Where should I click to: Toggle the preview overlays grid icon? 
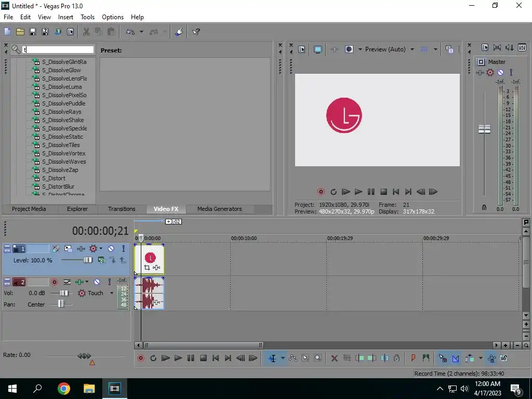424,49
